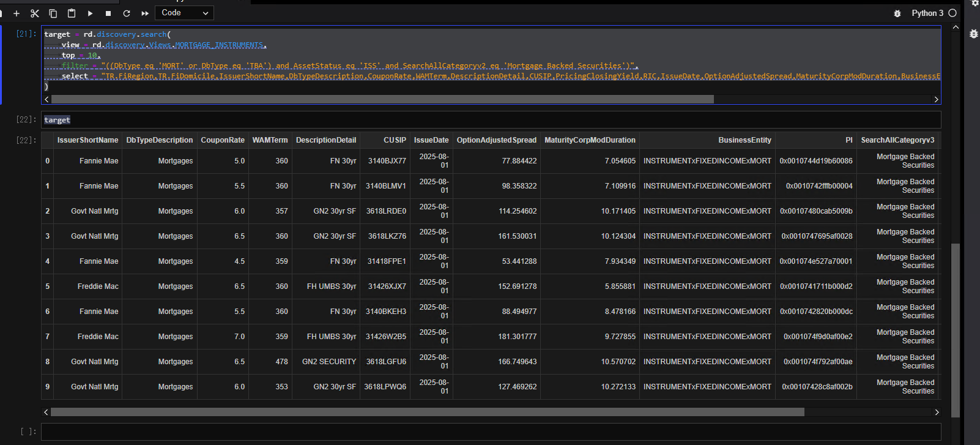Click the SearchAllCategoryv3 column header
The image size is (980, 445).
click(897, 140)
